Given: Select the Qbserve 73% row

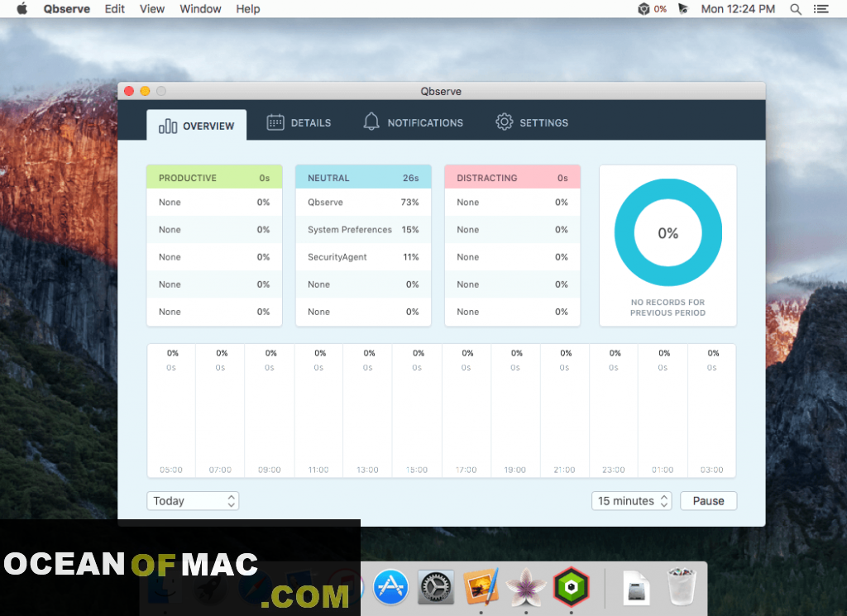Looking at the screenshot, I should [364, 203].
